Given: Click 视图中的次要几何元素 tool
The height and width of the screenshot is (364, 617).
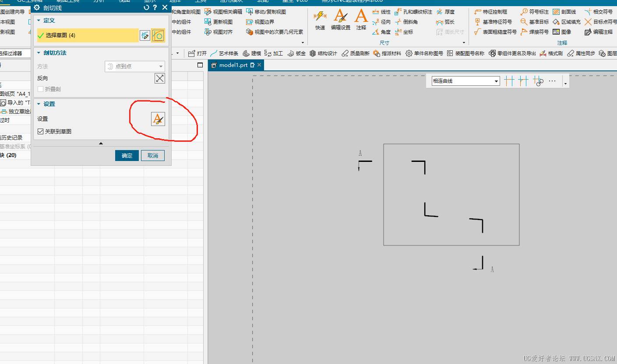Looking at the screenshot, I should (x=275, y=32).
